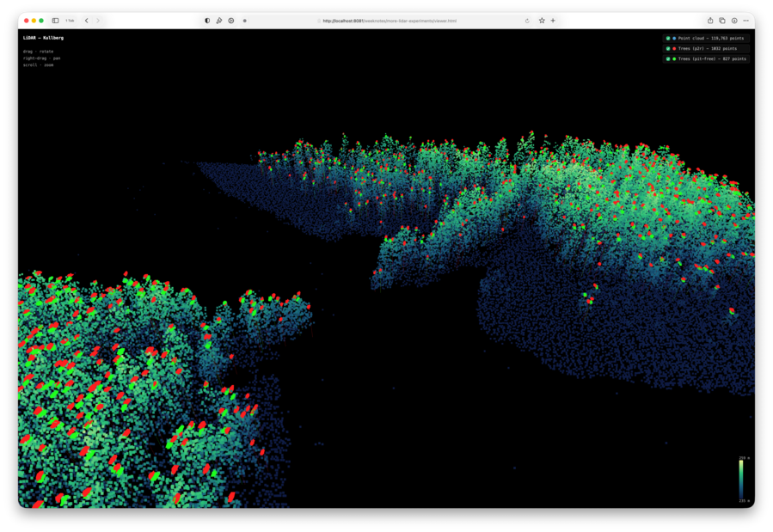Click the bookmark star icon

pyautogui.click(x=541, y=20)
